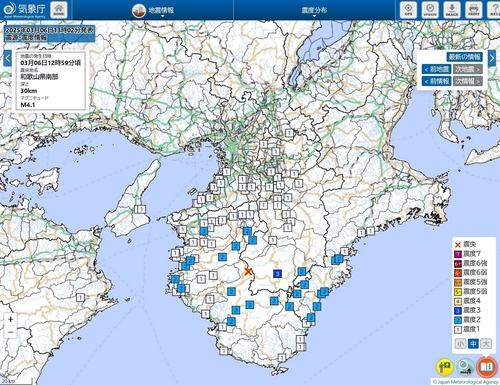Viewport: 500px width, 385px height.
Task: Collapse info panel with left chevron
Action: point(8,59)
